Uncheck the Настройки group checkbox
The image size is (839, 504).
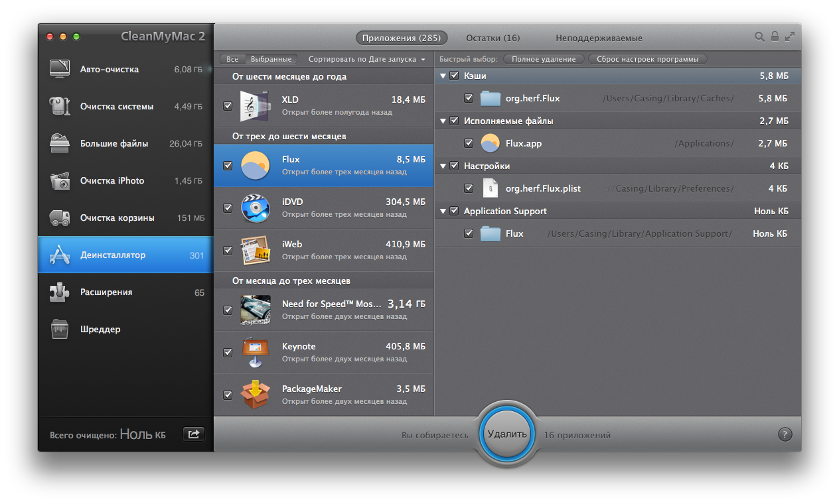(x=454, y=166)
